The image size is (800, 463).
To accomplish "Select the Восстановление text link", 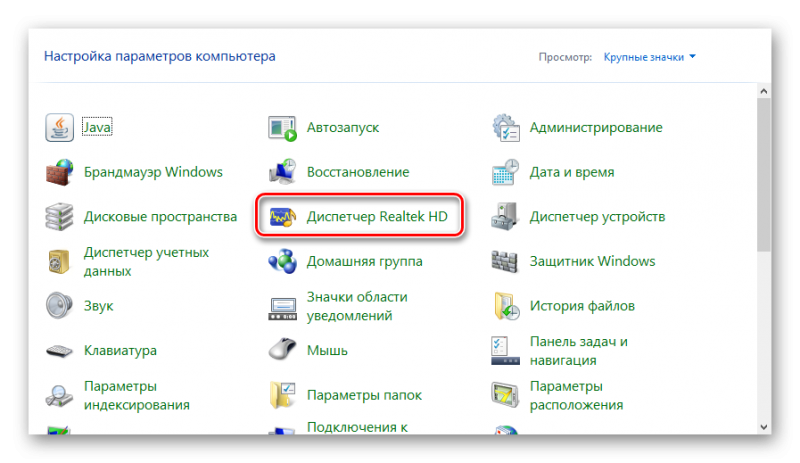I will (358, 172).
